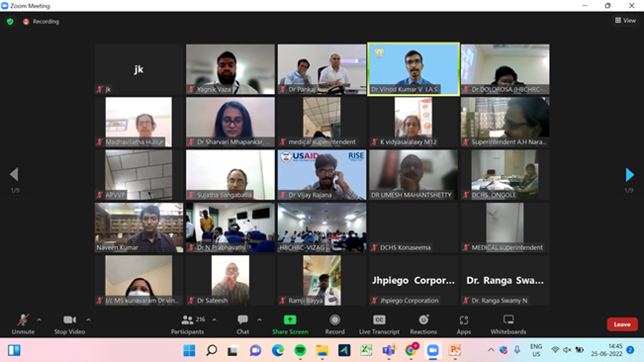Open Spotify from taskbar
The height and width of the screenshot is (362, 644).
(x=300, y=350)
